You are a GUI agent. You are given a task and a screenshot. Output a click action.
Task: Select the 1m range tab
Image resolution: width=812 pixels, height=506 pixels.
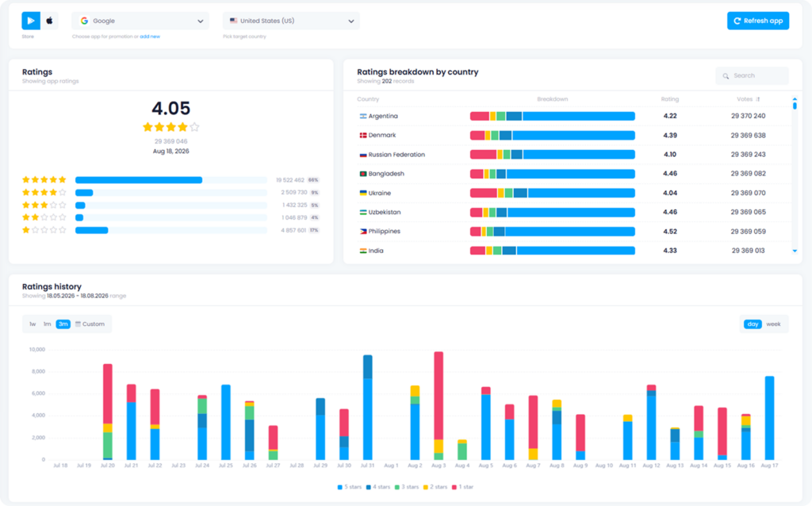pos(47,324)
